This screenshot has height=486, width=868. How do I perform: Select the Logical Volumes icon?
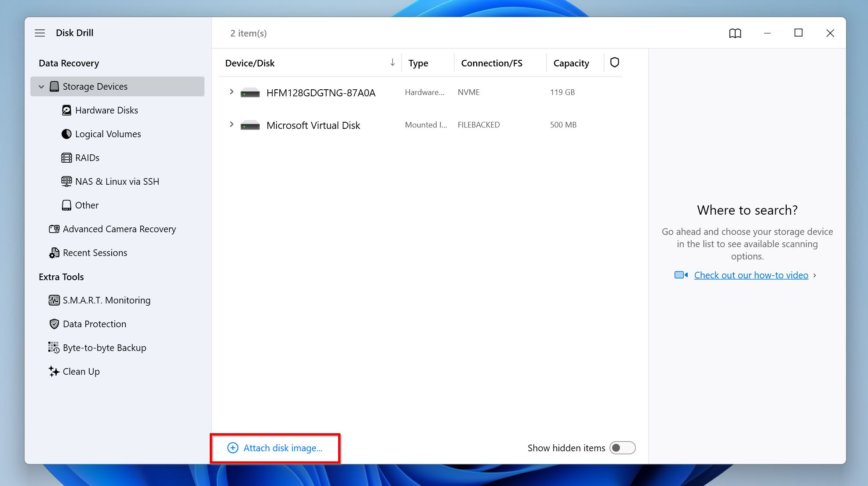(x=66, y=134)
